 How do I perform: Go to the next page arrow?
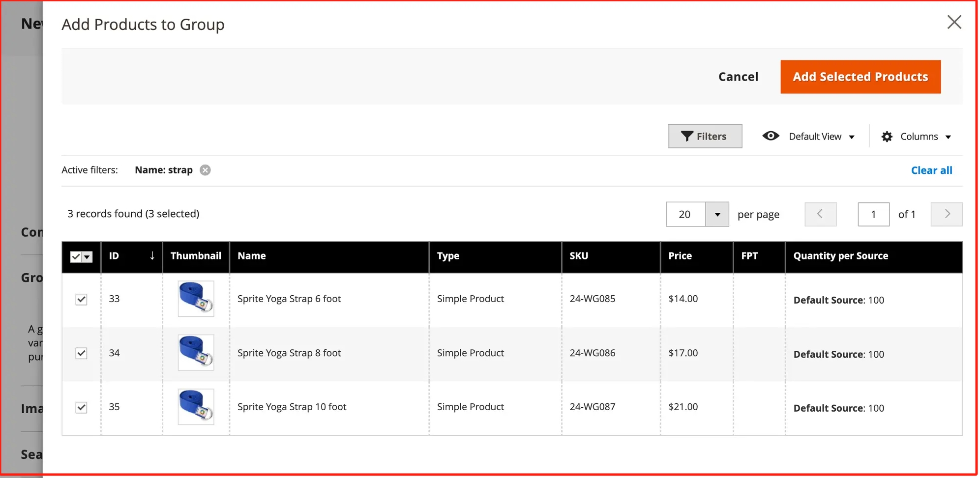946,214
